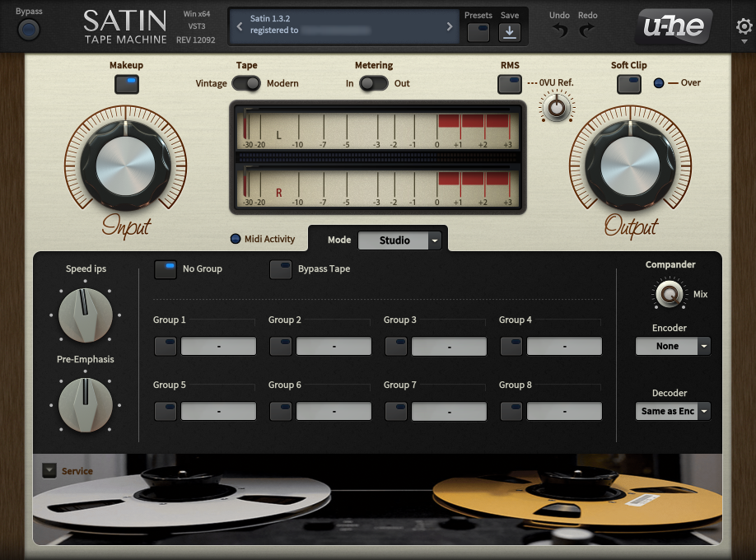Screen dimensions: 756x560
Task: Flip the Tape Vintage/Modern switch
Action: pyautogui.click(x=246, y=83)
